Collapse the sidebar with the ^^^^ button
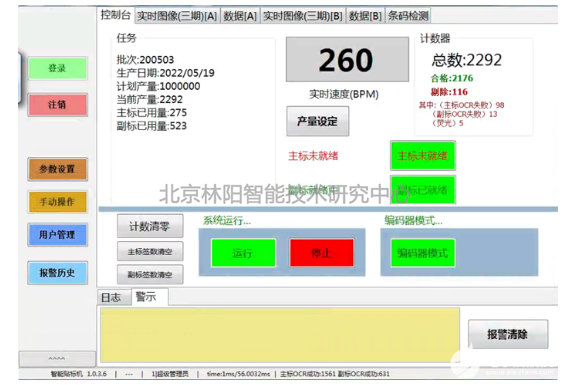This screenshot has height=385, width=569. point(57,359)
